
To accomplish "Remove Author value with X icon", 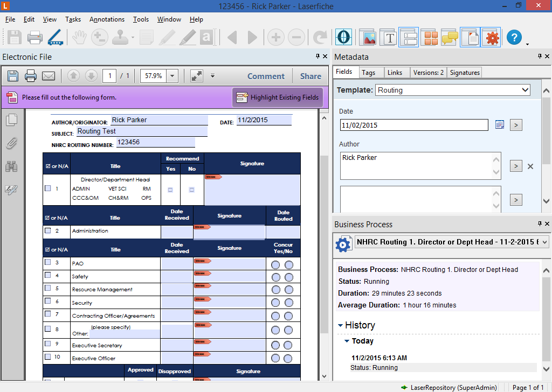I will (530, 166).
